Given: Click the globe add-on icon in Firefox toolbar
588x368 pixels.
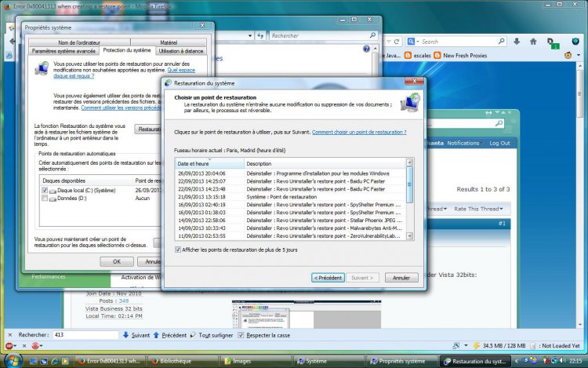Looking at the screenshot, I should tap(575, 42).
